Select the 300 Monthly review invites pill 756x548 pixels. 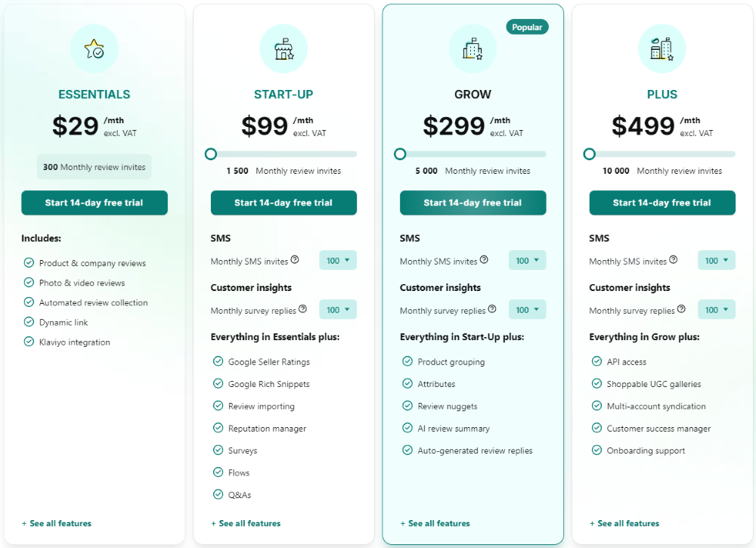[x=94, y=167]
